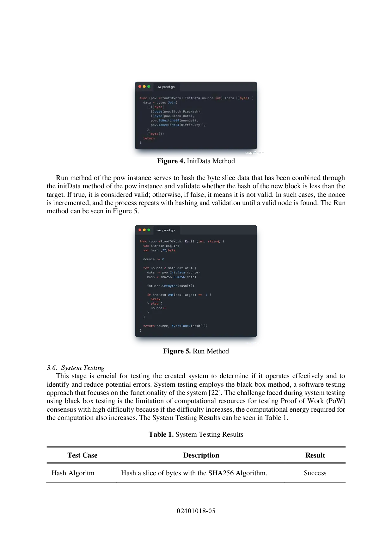Click the intHash.SetBytes(hash[:]) line

pyautogui.click(x=170, y=286)
